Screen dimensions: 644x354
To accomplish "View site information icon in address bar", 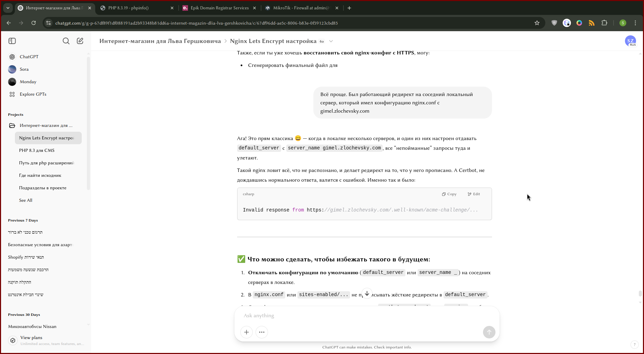I will pyautogui.click(x=48, y=23).
